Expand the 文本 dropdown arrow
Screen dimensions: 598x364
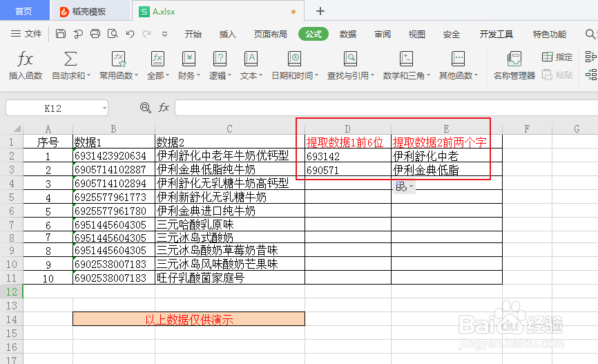(x=260, y=75)
